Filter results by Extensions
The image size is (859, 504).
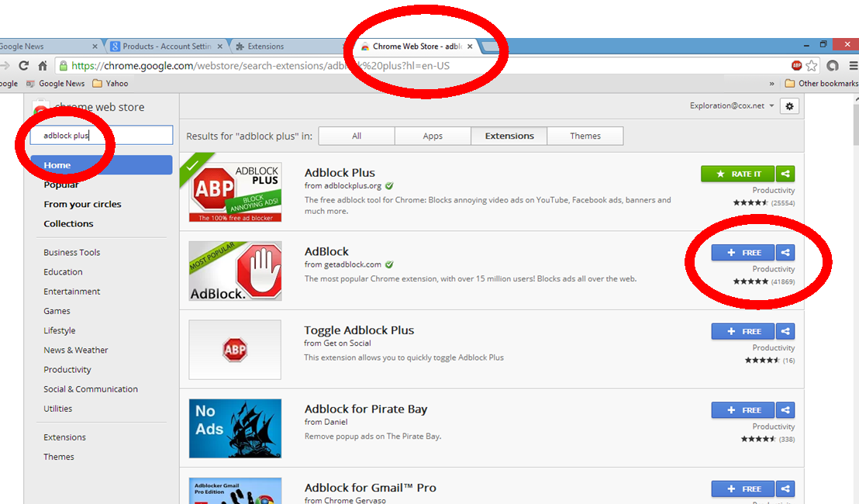click(509, 136)
